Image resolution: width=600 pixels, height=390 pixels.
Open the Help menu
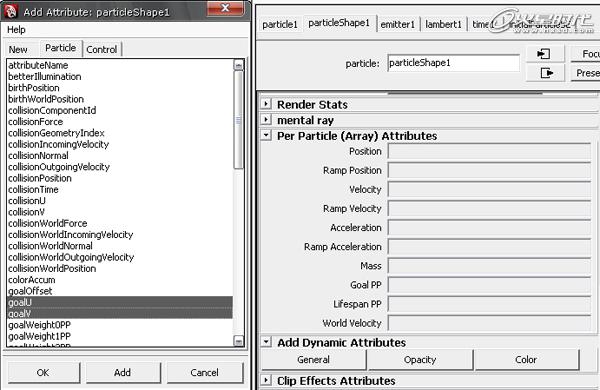point(16,29)
